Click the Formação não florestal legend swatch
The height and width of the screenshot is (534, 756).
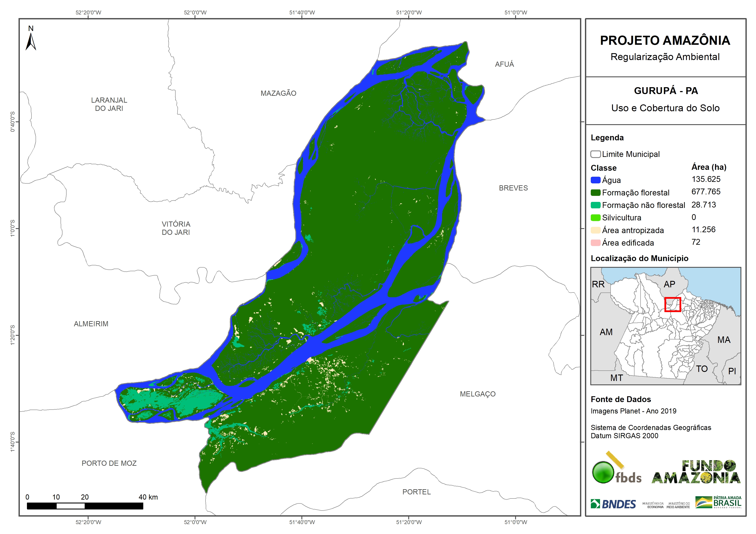[x=595, y=205]
